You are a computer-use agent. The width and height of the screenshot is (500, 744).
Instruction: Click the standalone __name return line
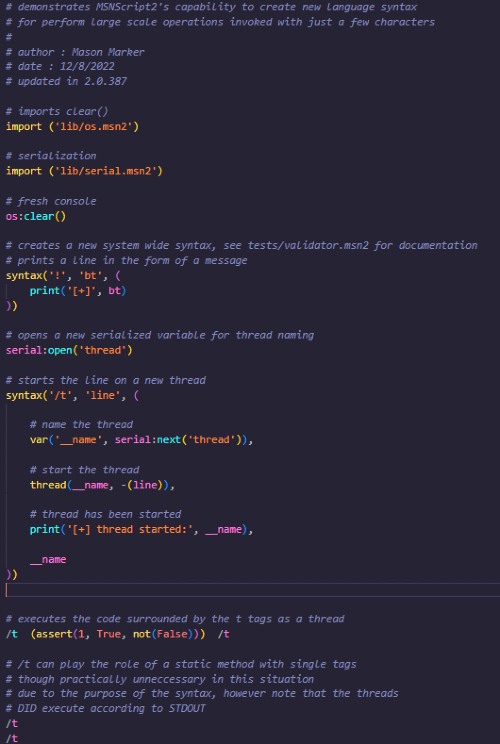48,559
